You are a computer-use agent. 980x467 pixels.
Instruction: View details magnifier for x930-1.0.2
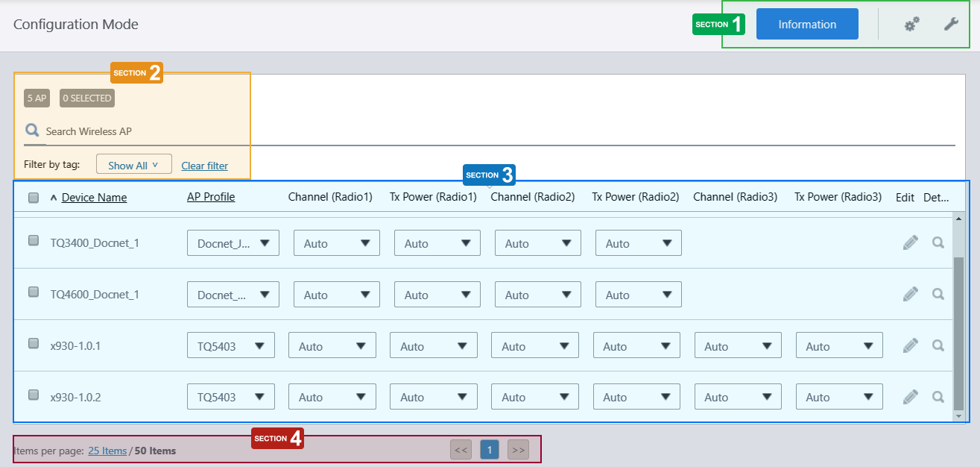point(938,396)
